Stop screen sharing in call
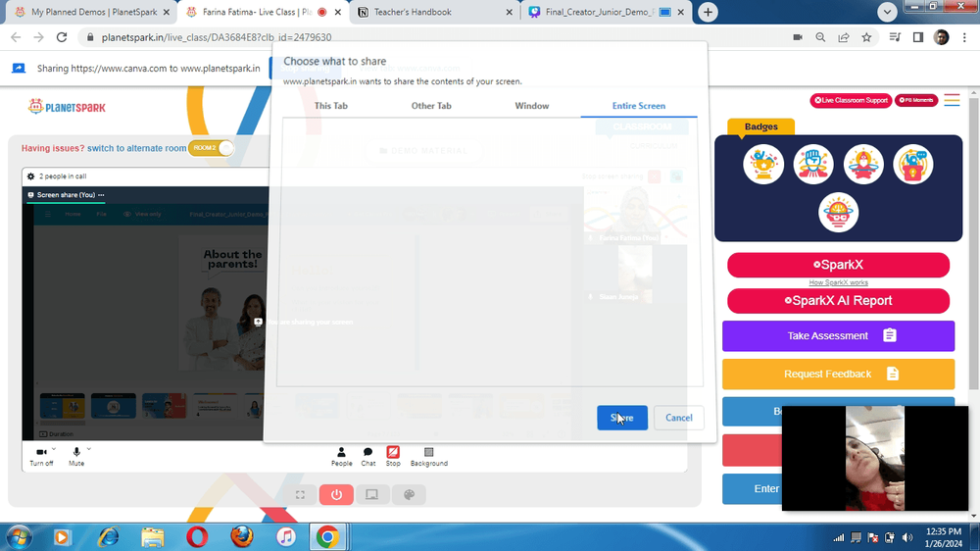The image size is (980, 551). click(x=393, y=457)
